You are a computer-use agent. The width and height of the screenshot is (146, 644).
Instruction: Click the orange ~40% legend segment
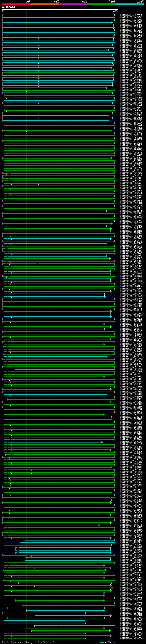pyautogui.click(x=45, y=4)
